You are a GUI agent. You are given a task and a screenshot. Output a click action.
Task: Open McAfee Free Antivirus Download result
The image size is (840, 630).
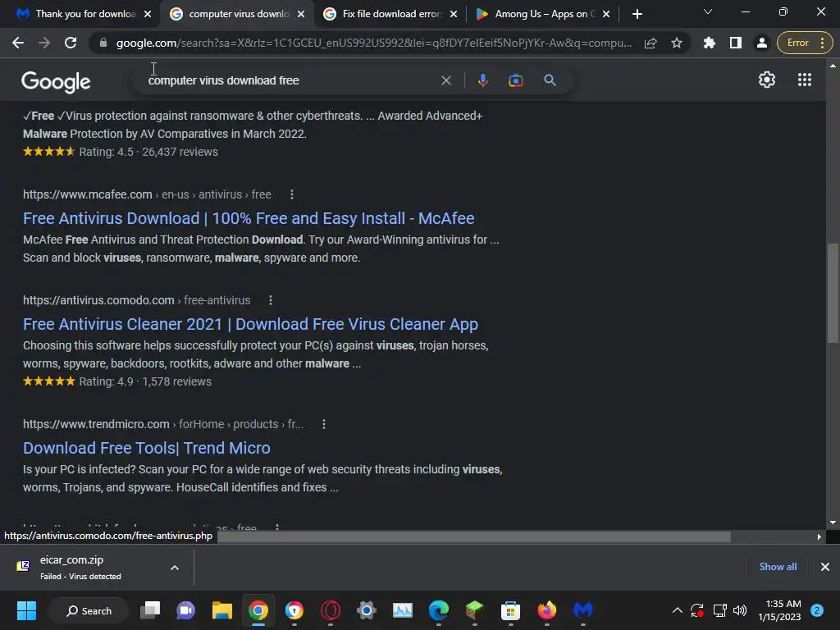tap(249, 218)
